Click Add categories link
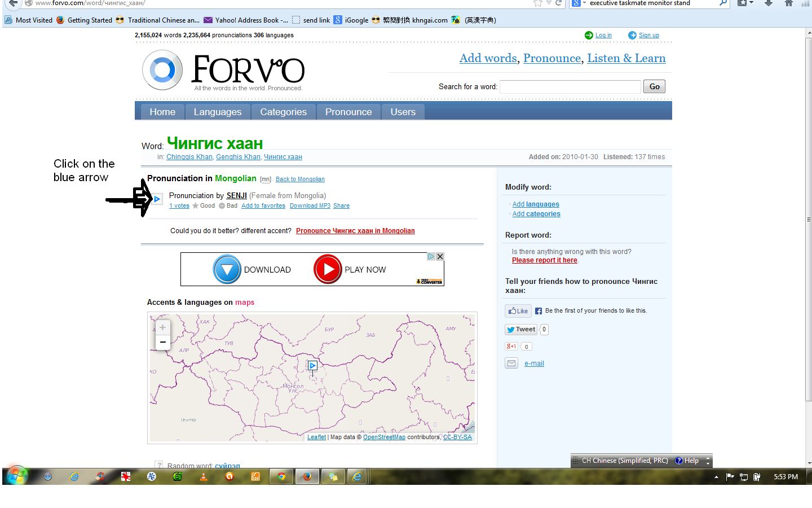This screenshot has width=812, height=508. (x=536, y=214)
